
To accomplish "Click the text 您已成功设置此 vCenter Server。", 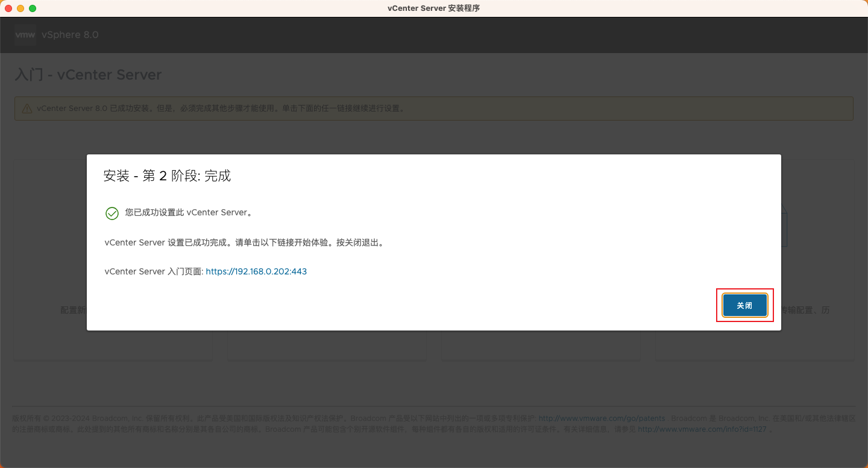I will [x=189, y=213].
